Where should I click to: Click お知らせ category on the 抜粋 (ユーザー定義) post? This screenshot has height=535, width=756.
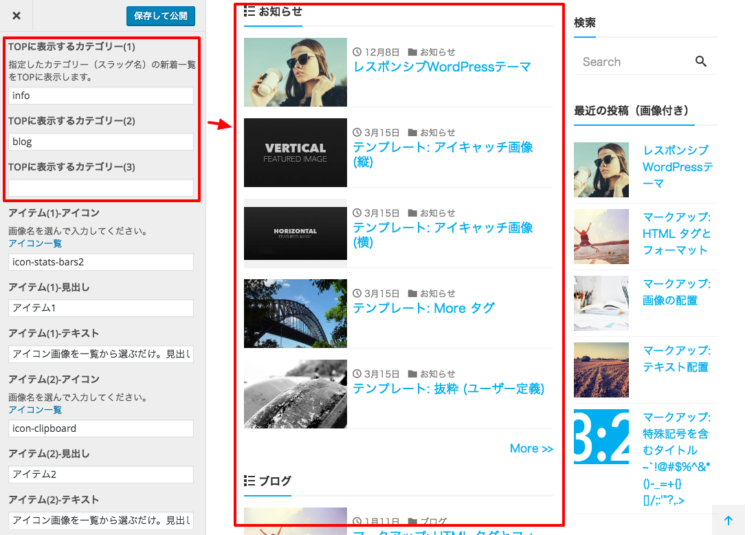coord(437,374)
